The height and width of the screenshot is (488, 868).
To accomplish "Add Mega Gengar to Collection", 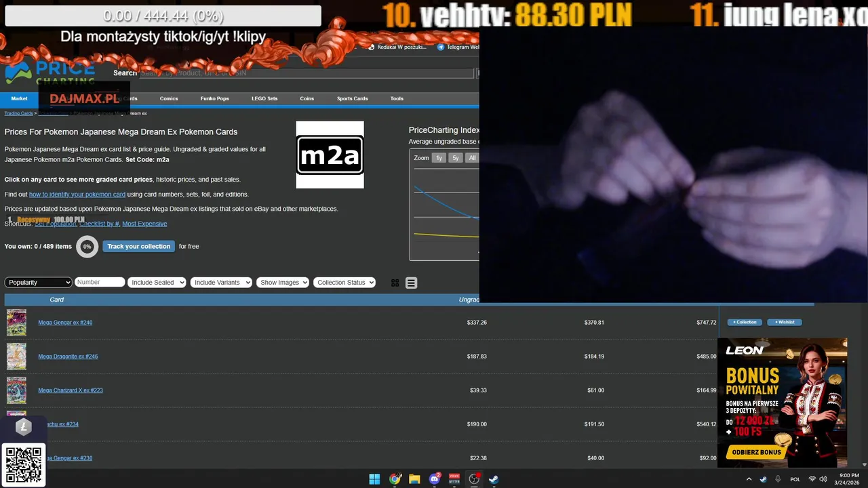I will (x=745, y=322).
